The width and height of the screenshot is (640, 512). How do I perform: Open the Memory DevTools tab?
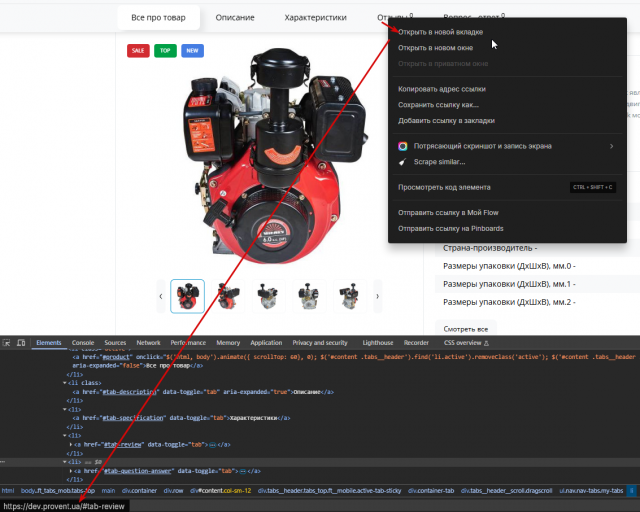coord(228,343)
